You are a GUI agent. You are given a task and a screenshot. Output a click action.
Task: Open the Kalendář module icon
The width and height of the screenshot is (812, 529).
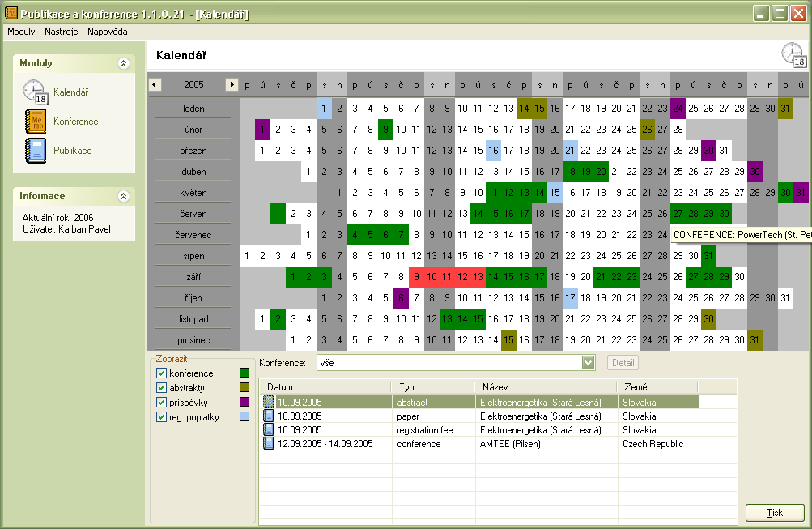pos(35,92)
